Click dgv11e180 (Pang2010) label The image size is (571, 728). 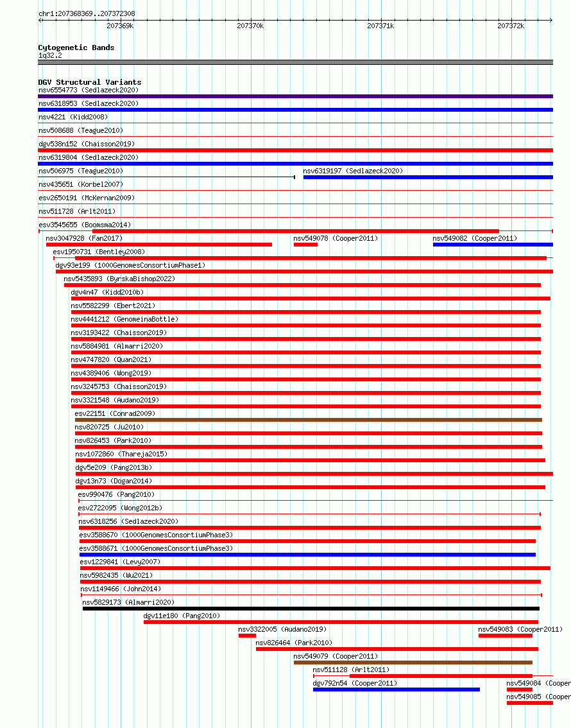pos(182,615)
